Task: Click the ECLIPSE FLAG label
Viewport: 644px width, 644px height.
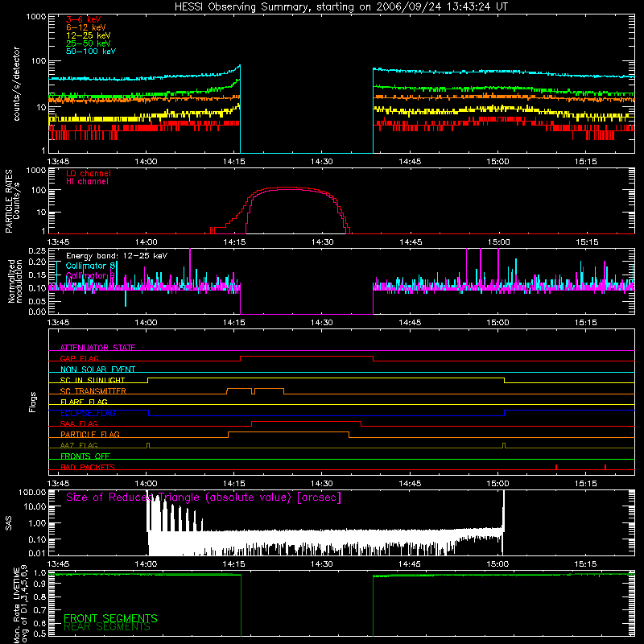Action: click(88, 413)
